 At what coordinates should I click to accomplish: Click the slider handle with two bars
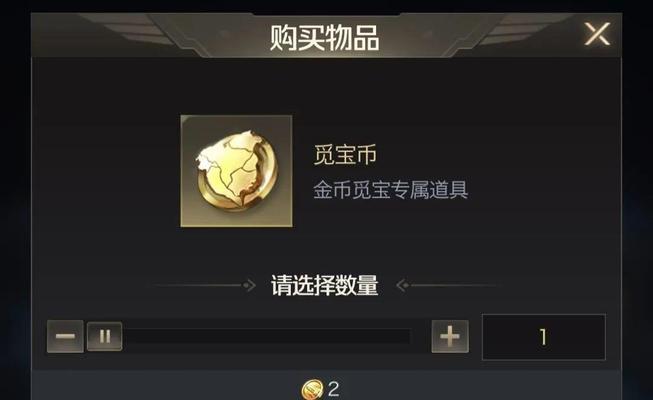(x=105, y=336)
